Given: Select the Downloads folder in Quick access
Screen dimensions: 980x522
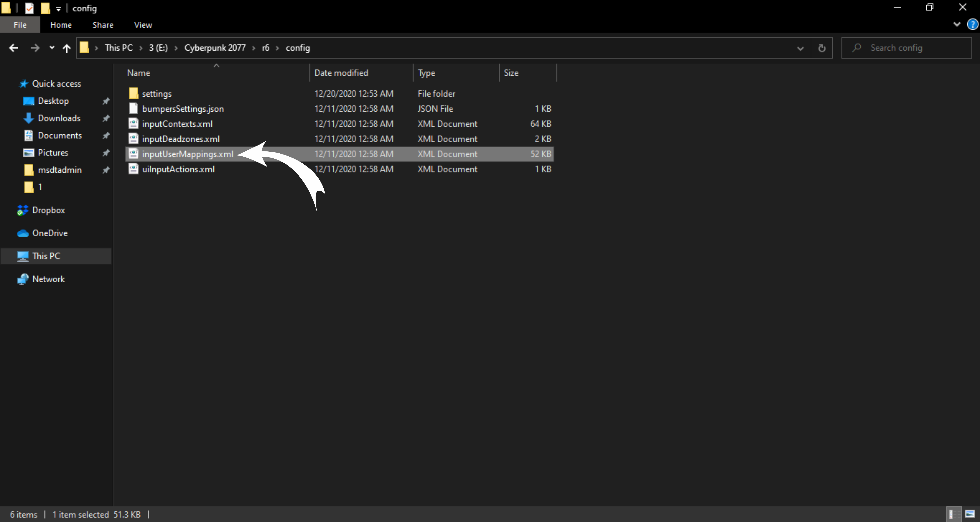Looking at the screenshot, I should click(59, 118).
